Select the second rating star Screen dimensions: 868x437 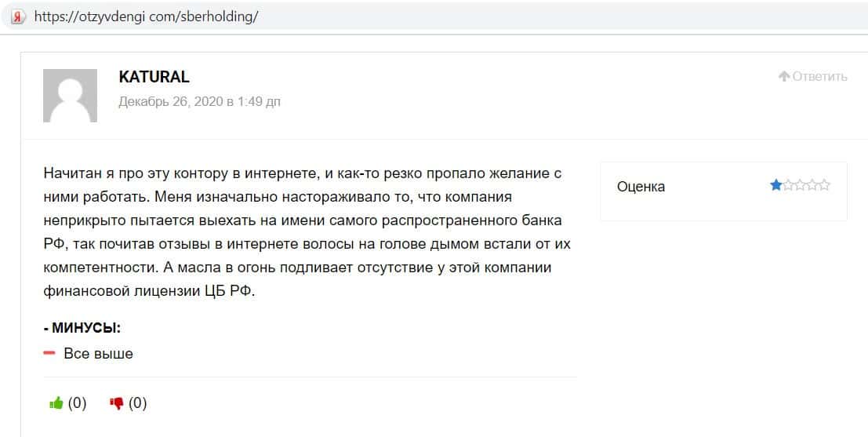coord(788,186)
